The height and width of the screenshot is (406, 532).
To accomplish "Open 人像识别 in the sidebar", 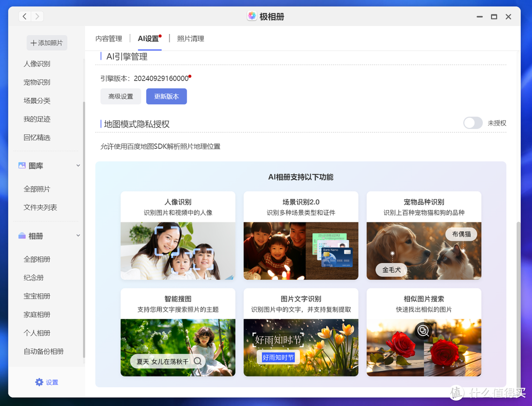I will click(x=37, y=64).
